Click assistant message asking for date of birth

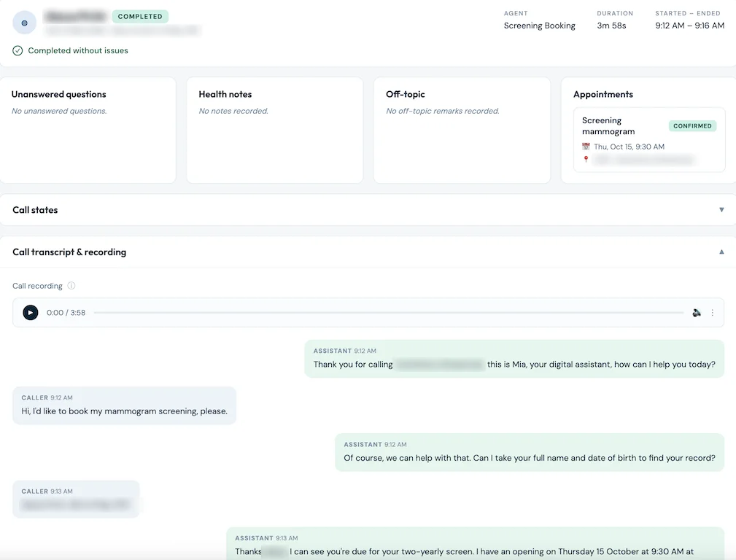point(530,453)
